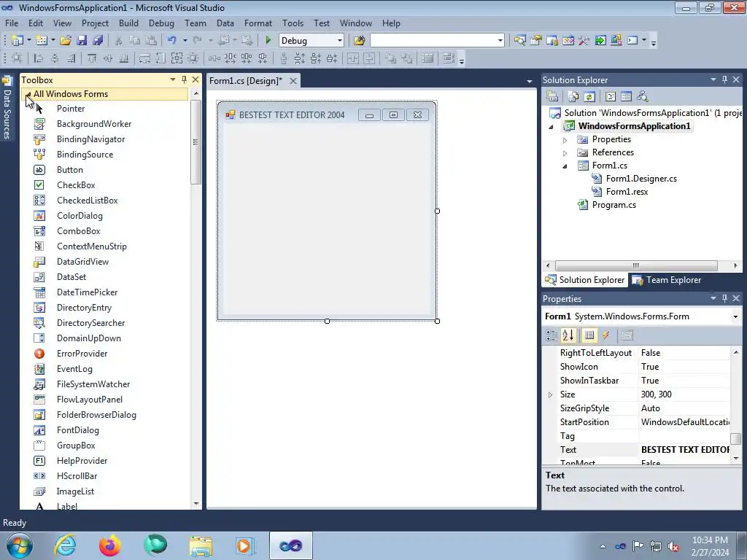Click Events lightning bolt in Properties
Screen dimensions: 747x560
(606, 335)
